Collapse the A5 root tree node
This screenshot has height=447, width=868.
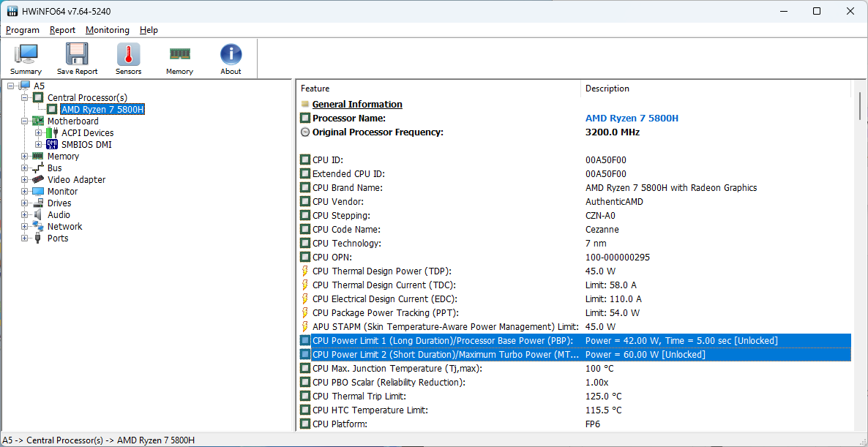point(10,86)
